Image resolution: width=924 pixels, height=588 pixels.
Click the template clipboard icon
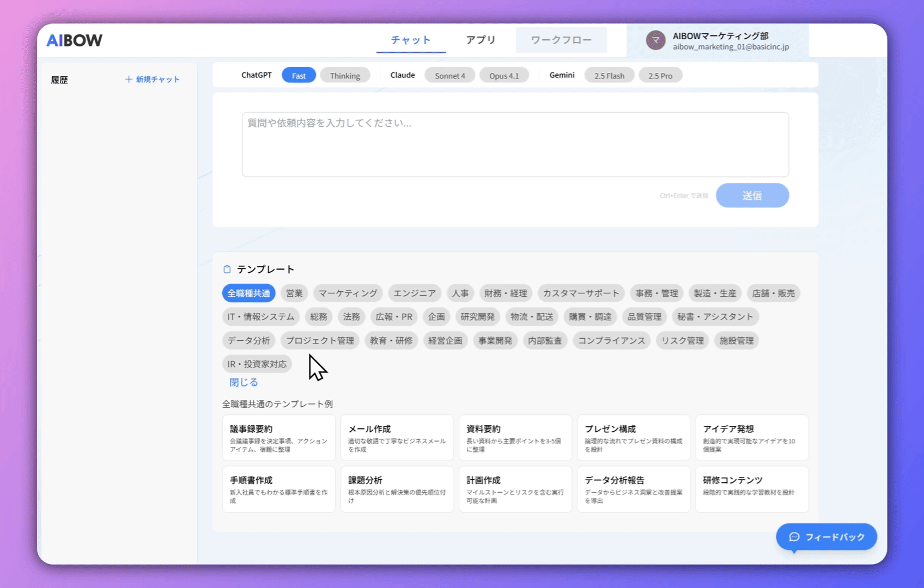click(x=227, y=269)
